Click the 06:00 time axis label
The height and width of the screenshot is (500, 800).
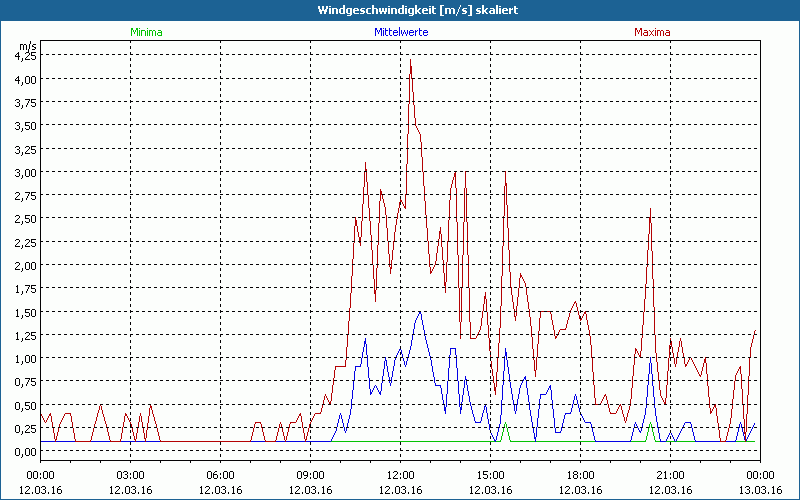[x=221, y=474]
